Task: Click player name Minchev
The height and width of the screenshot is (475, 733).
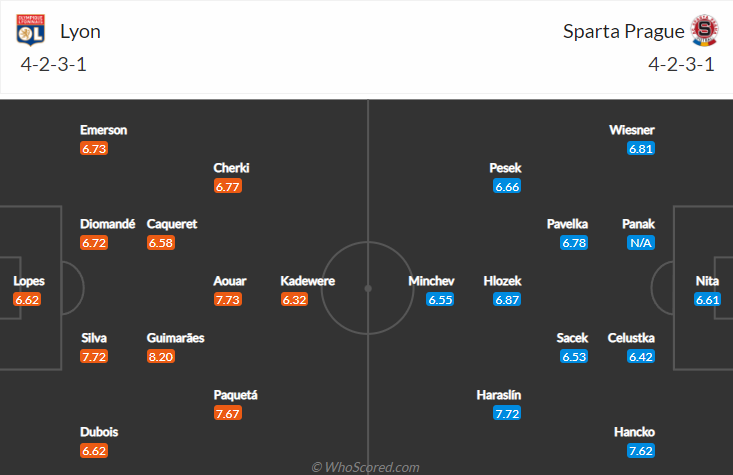Action: [431, 281]
